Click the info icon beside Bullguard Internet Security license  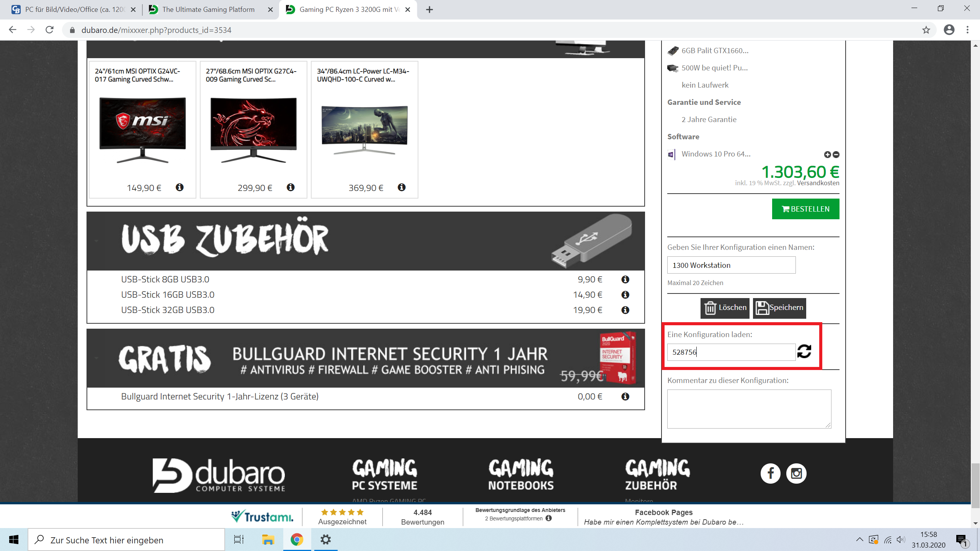(626, 397)
